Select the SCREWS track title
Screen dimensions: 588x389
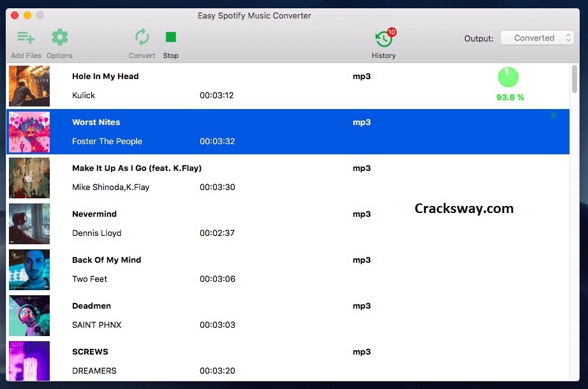90,352
